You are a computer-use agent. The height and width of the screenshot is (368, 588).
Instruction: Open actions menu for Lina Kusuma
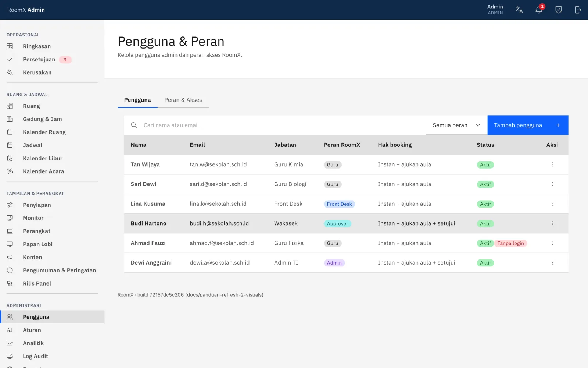[553, 204]
